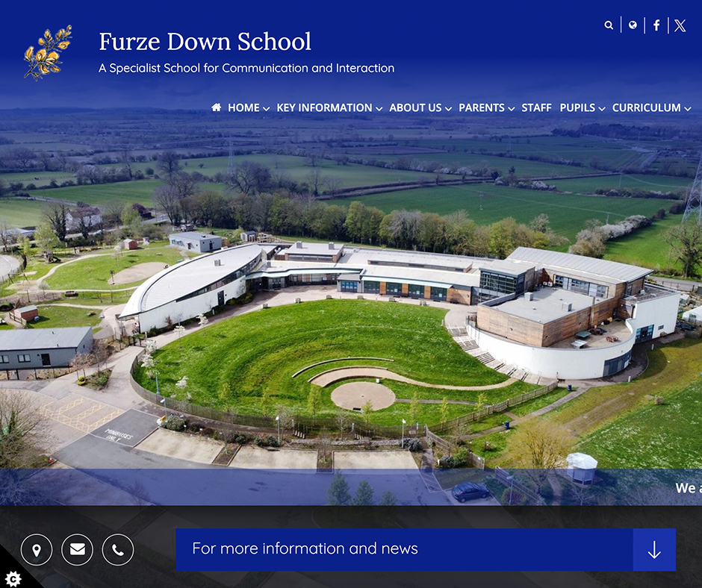Expand the Key Information dropdown menu
This screenshot has width=702, height=588.
329,108
